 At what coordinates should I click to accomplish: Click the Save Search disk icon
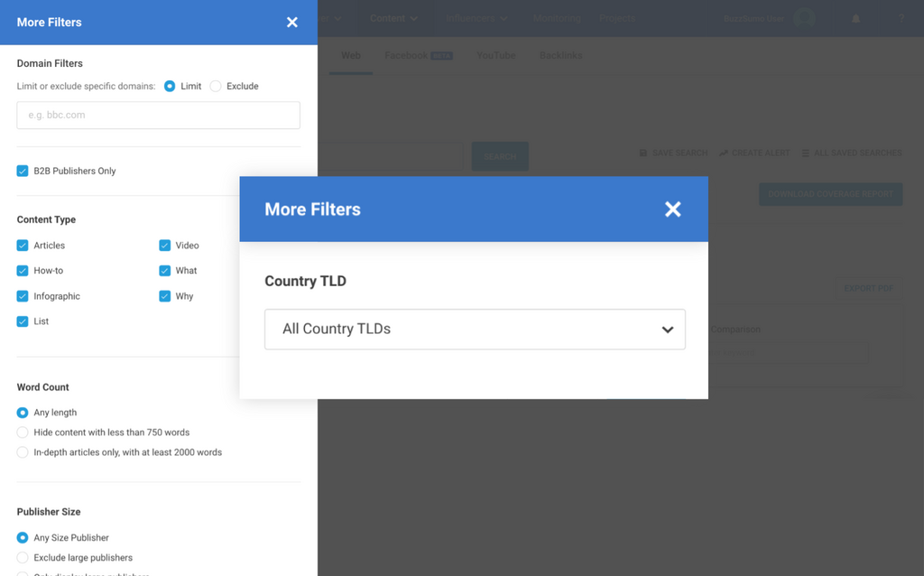643,153
